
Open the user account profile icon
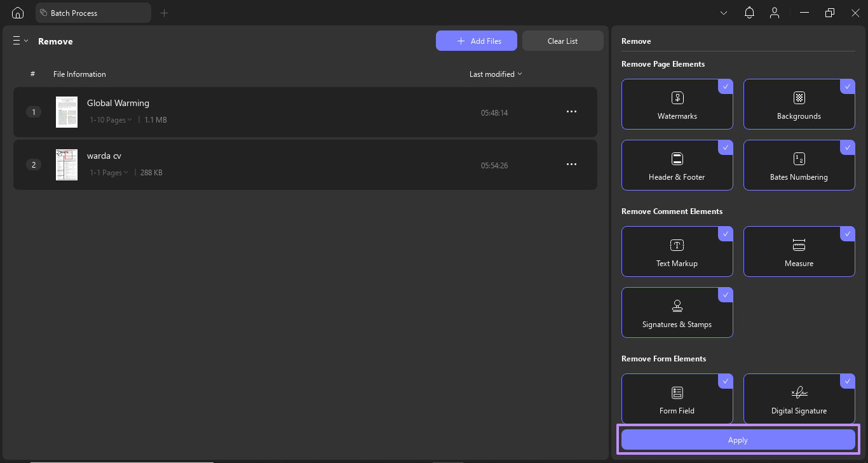[x=774, y=13]
